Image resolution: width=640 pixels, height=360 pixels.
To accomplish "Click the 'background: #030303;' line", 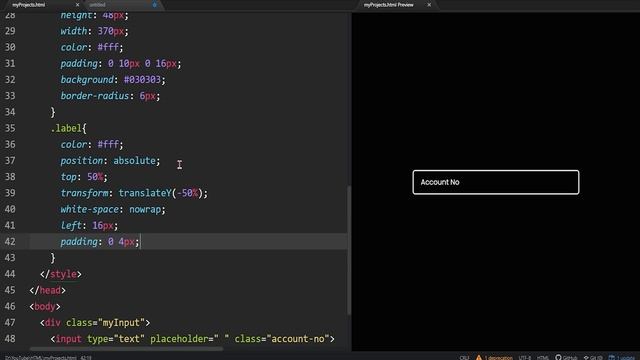I will pos(113,80).
